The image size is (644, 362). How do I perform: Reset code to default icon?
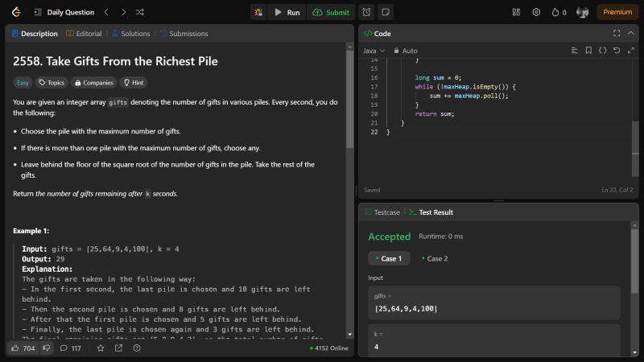[617, 51]
